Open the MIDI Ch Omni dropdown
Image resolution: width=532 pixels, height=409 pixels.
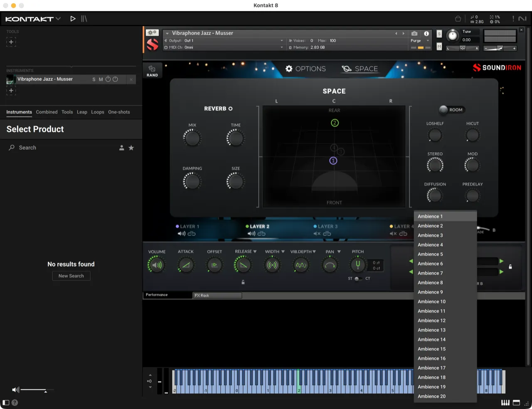pyautogui.click(x=224, y=47)
